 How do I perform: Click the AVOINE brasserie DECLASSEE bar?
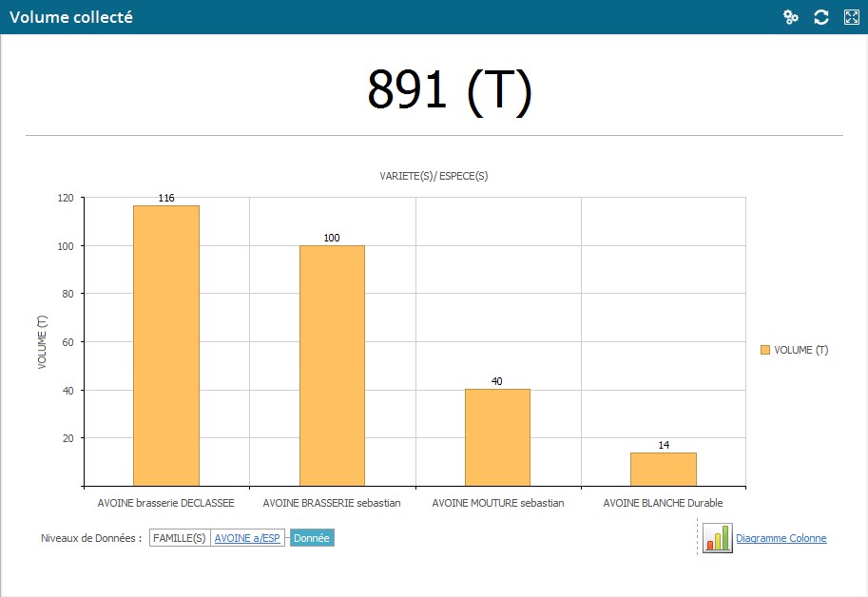coord(166,345)
